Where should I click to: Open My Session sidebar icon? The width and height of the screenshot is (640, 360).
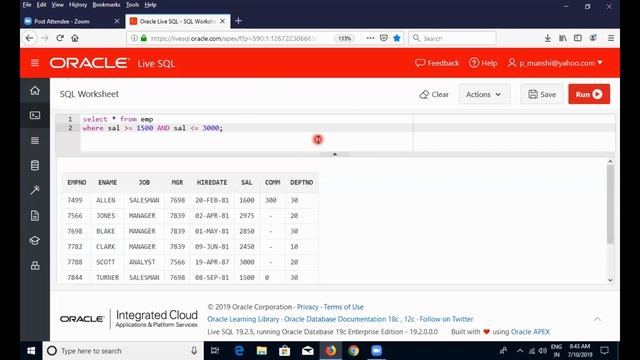pyautogui.click(x=35, y=140)
